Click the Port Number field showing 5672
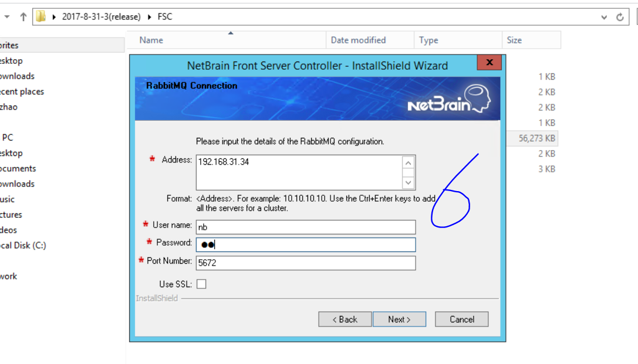Image resolution: width=638 pixels, height=364 pixels. [x=306, y=263]
